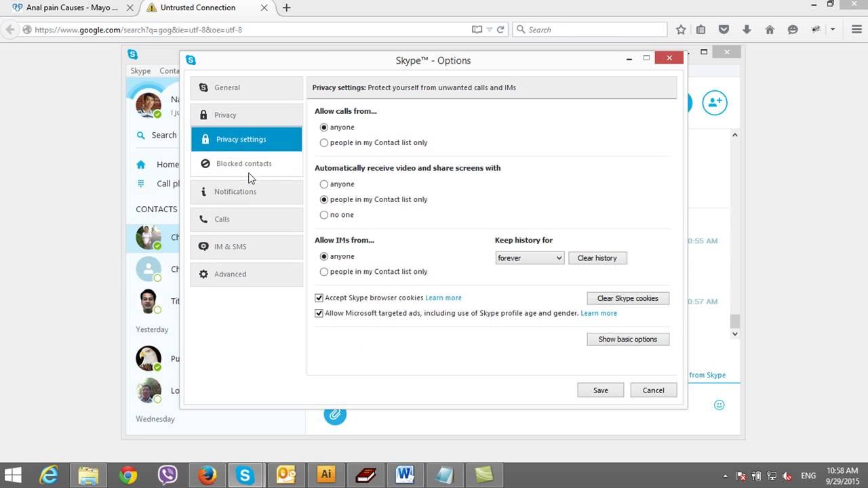868x488 pixels.
Task: Open the IM & SMS options section
Action: tap(246, 247)
